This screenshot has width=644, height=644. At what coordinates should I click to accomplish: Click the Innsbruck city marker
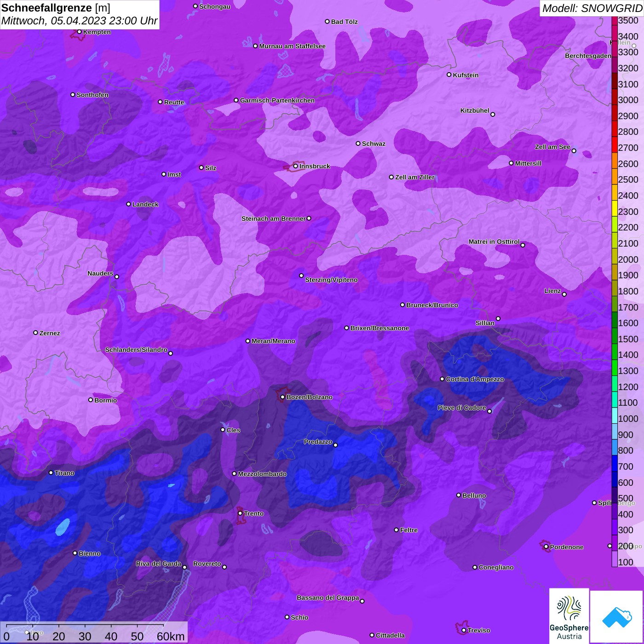coord(296,166)
